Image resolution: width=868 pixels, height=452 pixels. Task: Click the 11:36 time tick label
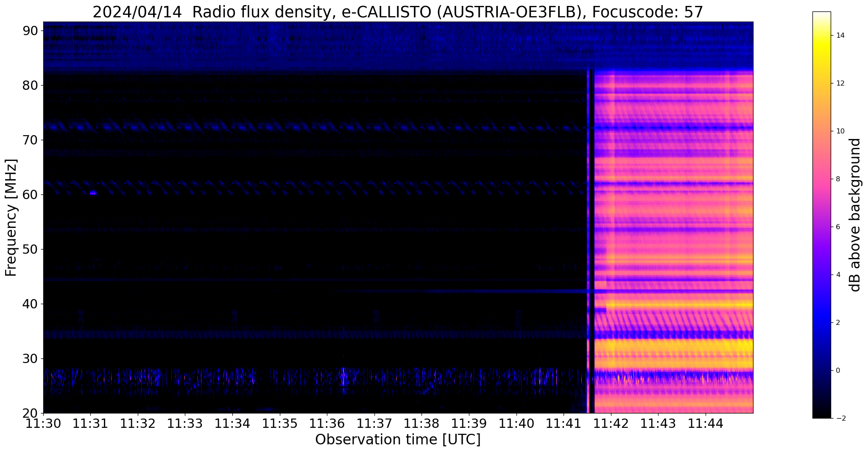327,424
